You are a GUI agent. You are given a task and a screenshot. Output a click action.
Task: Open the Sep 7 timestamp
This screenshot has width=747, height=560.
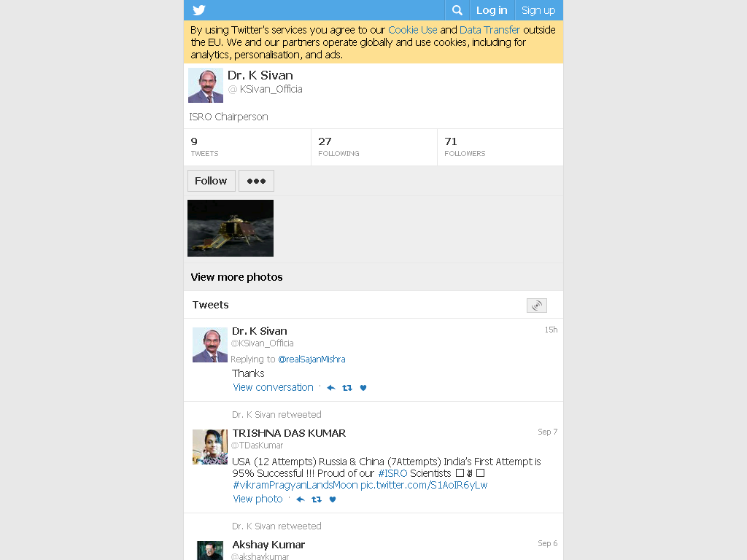547,432
